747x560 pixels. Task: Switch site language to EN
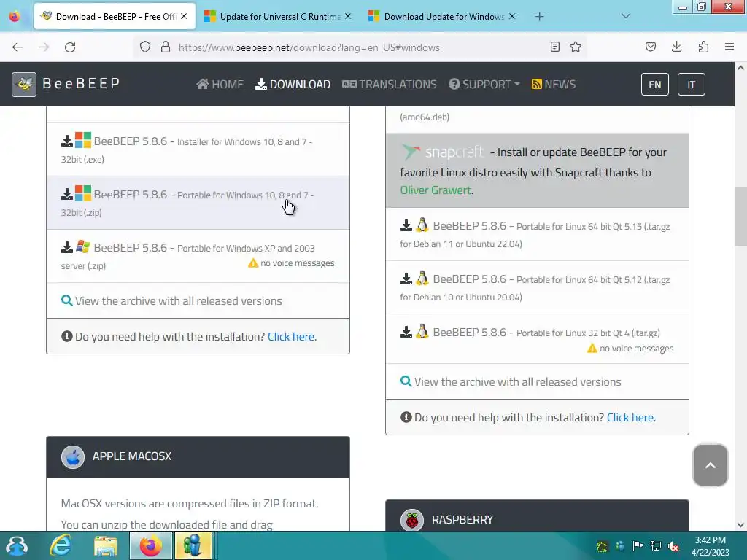pyautogui.click(x=654, y=85)
